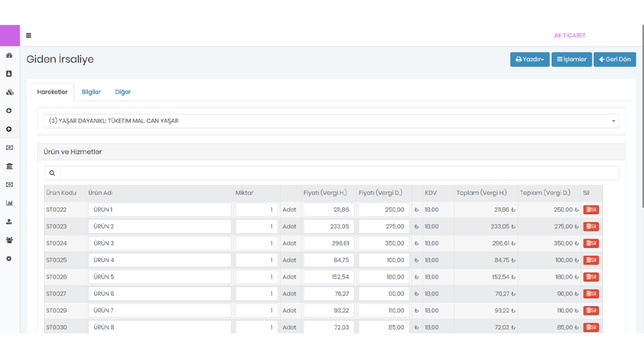Click the magnifier icon beside product search
Image resolution: width=644 pixels, height=350 pixels.
(52, 173)
